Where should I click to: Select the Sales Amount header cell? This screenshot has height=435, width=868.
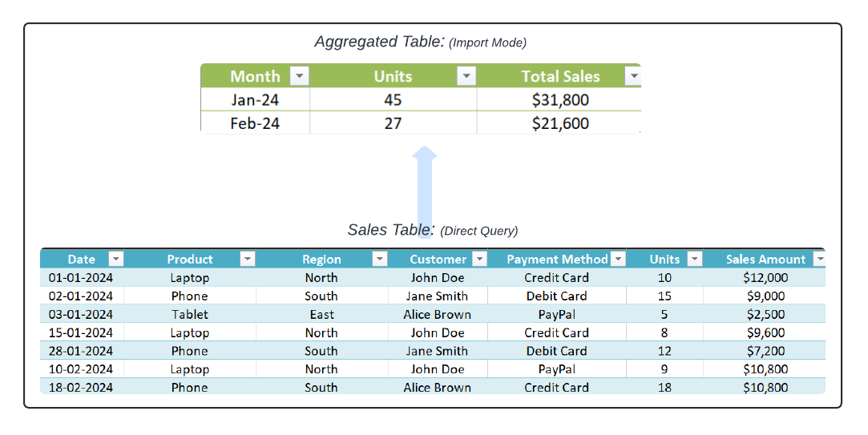[x=765, y=259]
